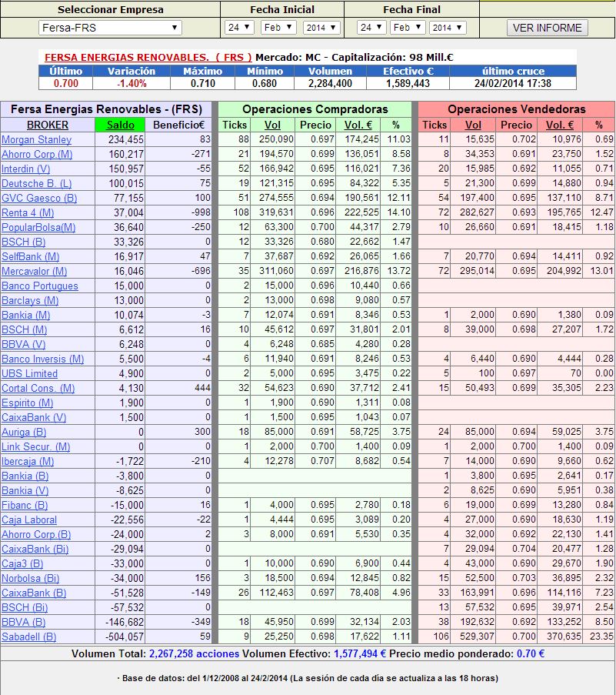Open the CaixaBank (Bi) broker link
Screen dimensions: 616x695
click(x=35, y=550)
